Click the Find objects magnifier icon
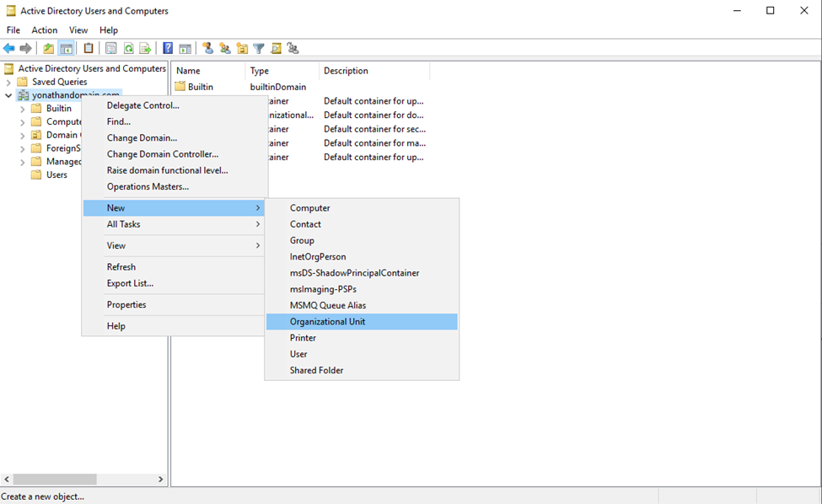 (x=276, y=49)
